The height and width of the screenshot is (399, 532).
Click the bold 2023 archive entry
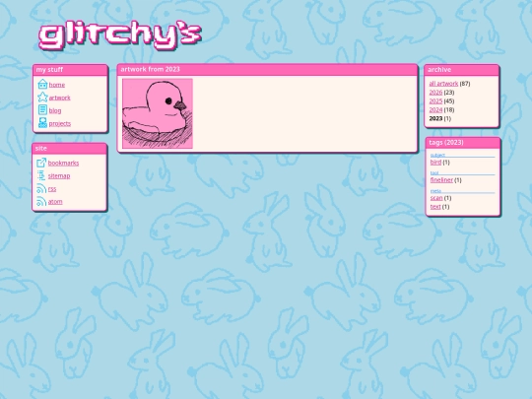pyautogui.click(x=435, y=119)
